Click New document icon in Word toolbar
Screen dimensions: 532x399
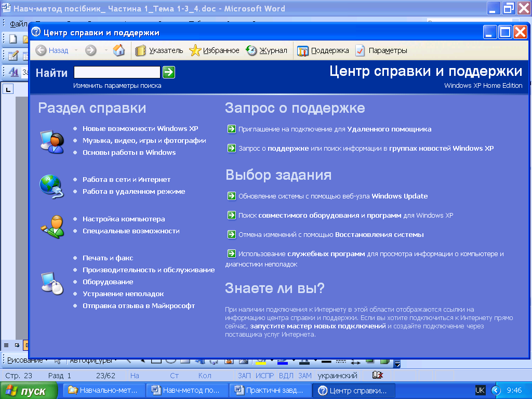pyautogui.click(x=13, y=39)
